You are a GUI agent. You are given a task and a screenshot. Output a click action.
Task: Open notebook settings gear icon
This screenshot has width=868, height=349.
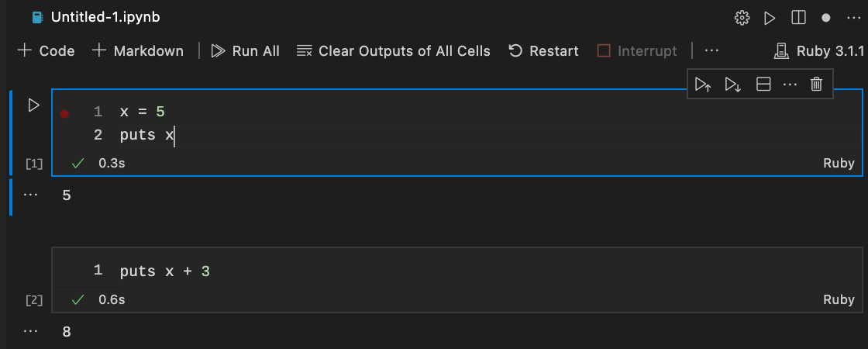point(742,17)
